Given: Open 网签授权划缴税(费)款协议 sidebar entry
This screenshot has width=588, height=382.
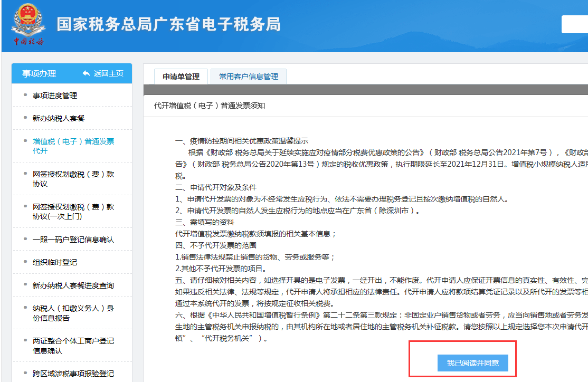Looking at the screenshot, I should coord(73,179).
